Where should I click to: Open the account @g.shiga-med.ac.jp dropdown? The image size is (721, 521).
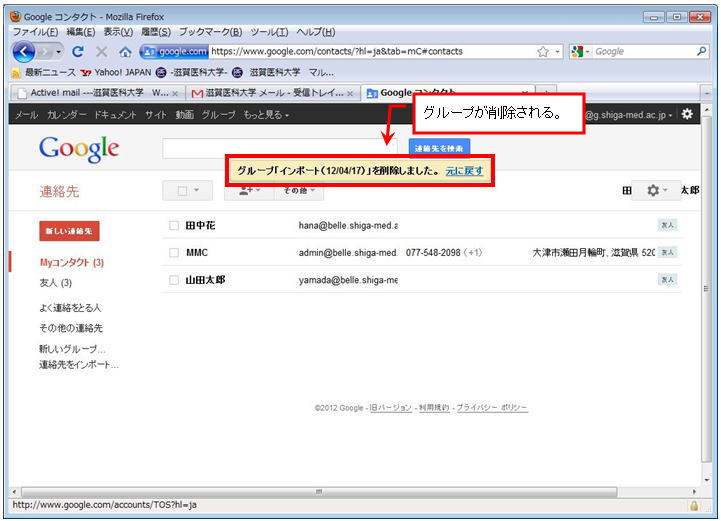(x=629, y=115)
